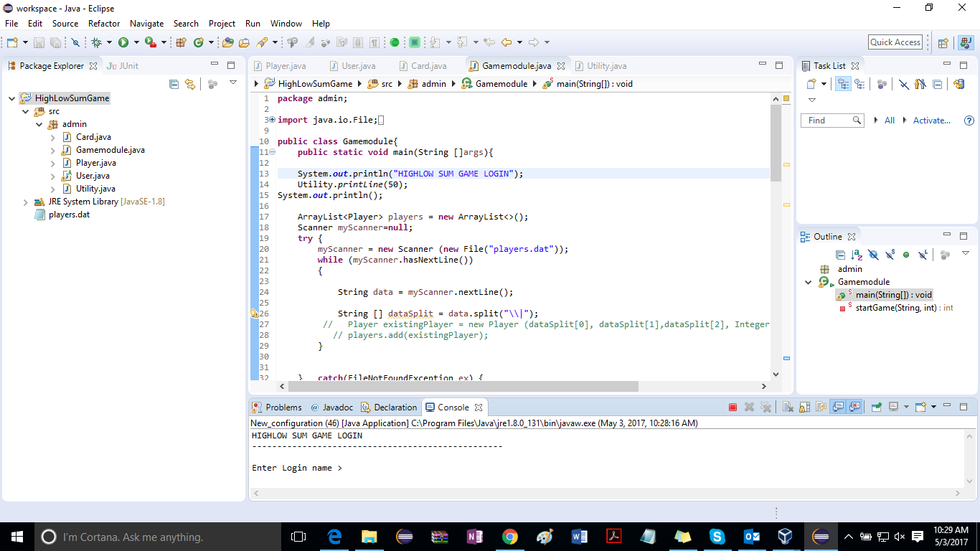Open the Refactor menu

coord(103,23)
